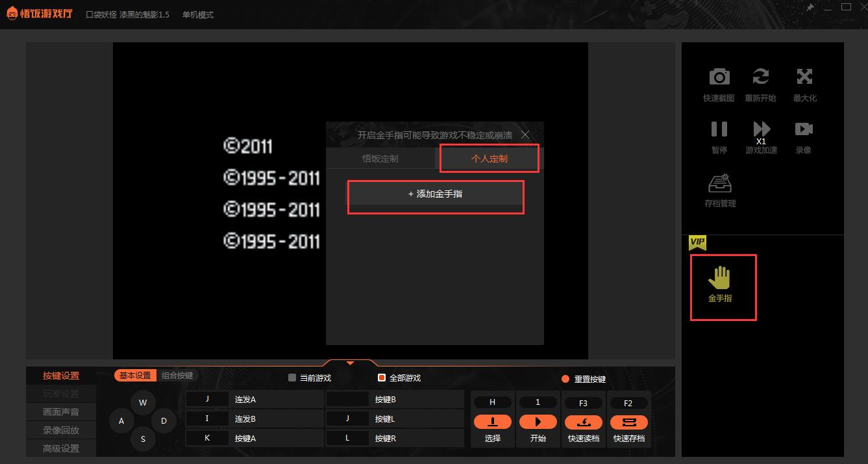Open 画面声音 section
The image size is (868, 464).
point(61,412)
